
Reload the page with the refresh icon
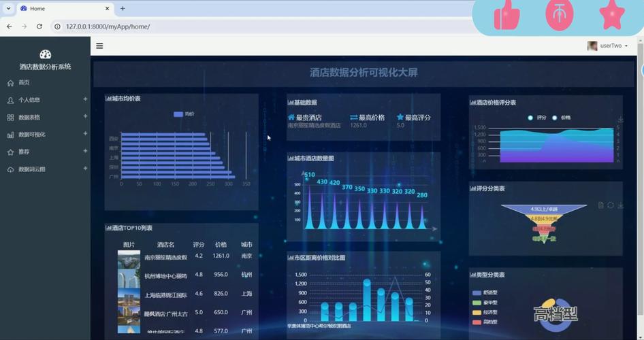(39, 27)
